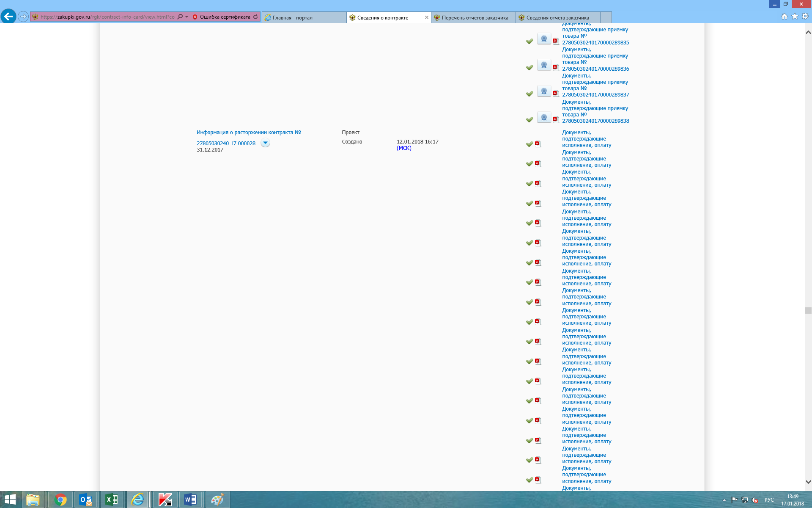Open Excel from the taskbar
The width and height of the screenshot is (812, 508).
click(x=112, y=500)
